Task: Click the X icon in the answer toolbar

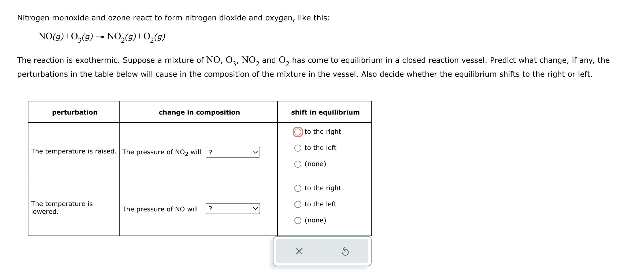Action: click(299, 252)
